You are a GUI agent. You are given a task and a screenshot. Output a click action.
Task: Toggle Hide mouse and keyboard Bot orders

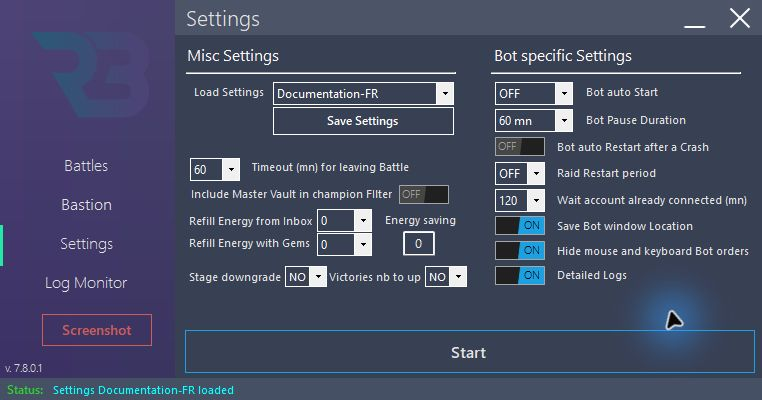(520, 251)
